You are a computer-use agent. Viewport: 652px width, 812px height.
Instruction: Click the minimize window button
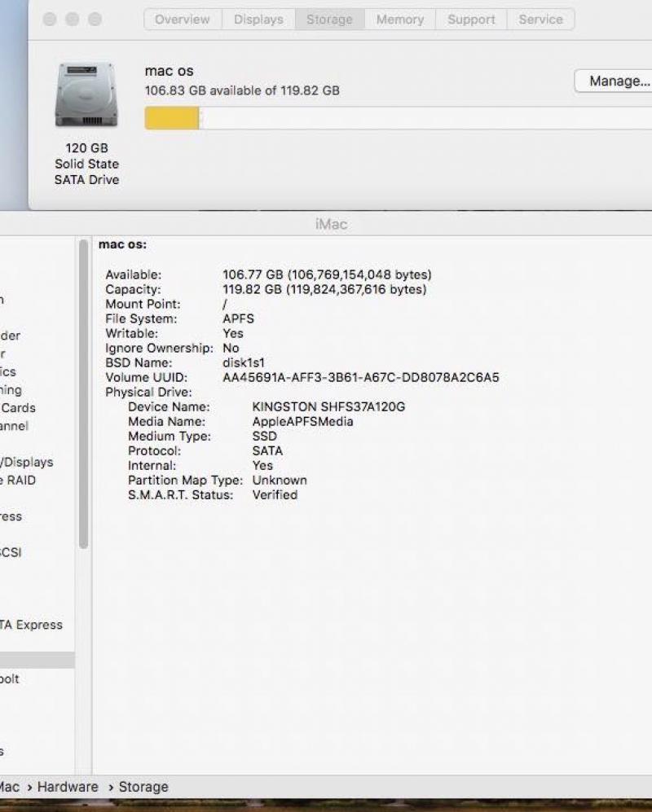[x=73, y=19]
